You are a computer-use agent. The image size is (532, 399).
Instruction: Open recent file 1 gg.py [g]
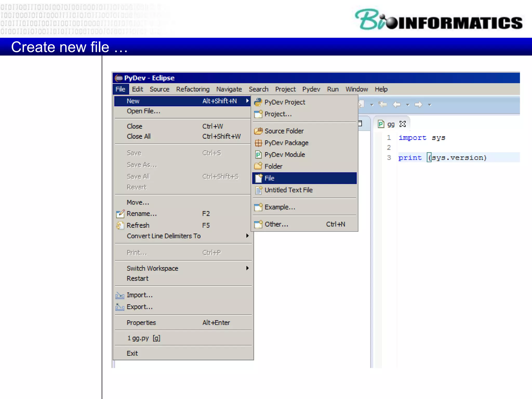click(x=183, y=338)
